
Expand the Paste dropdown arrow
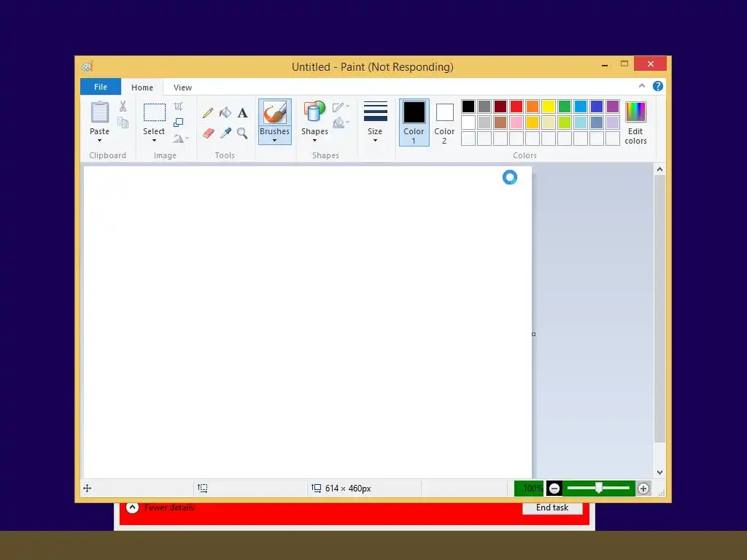[99, 141]
